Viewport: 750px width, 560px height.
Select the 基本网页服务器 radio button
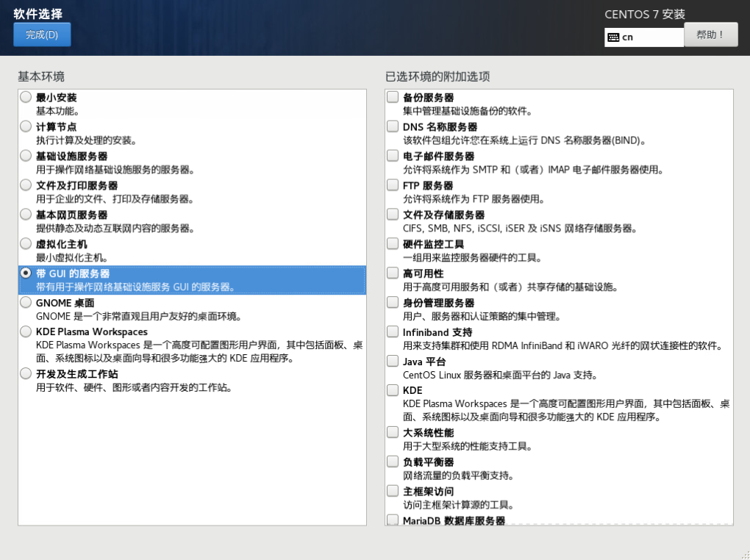click(x=26, y=215)
